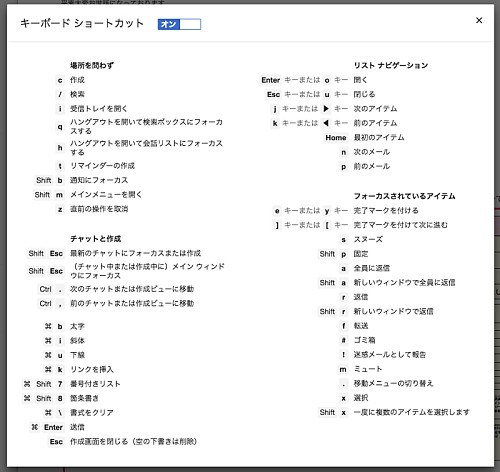Click the 次のチャットまたは作成ビューに移動 text

click(132, 289)
